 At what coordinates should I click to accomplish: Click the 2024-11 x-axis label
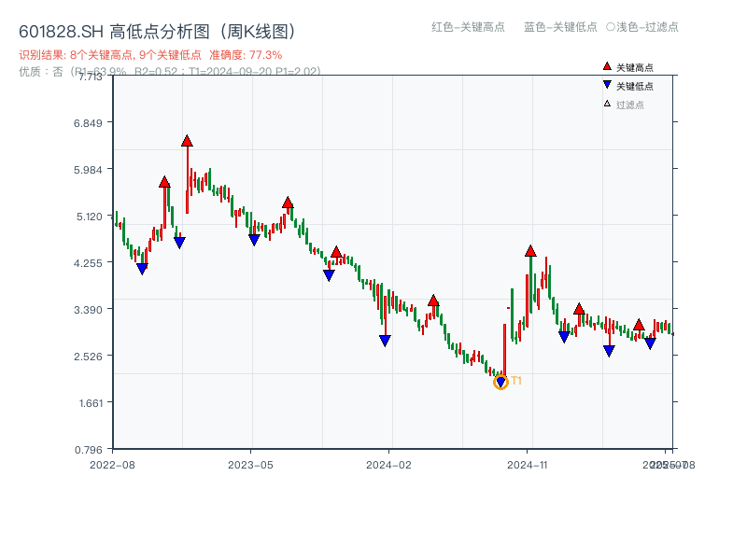coord(527,465)
